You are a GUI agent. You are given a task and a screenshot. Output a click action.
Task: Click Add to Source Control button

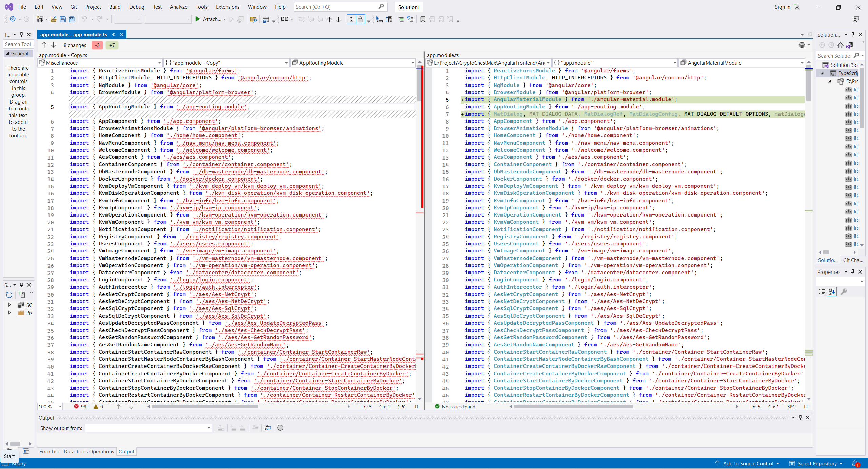[x=748, y=463]
